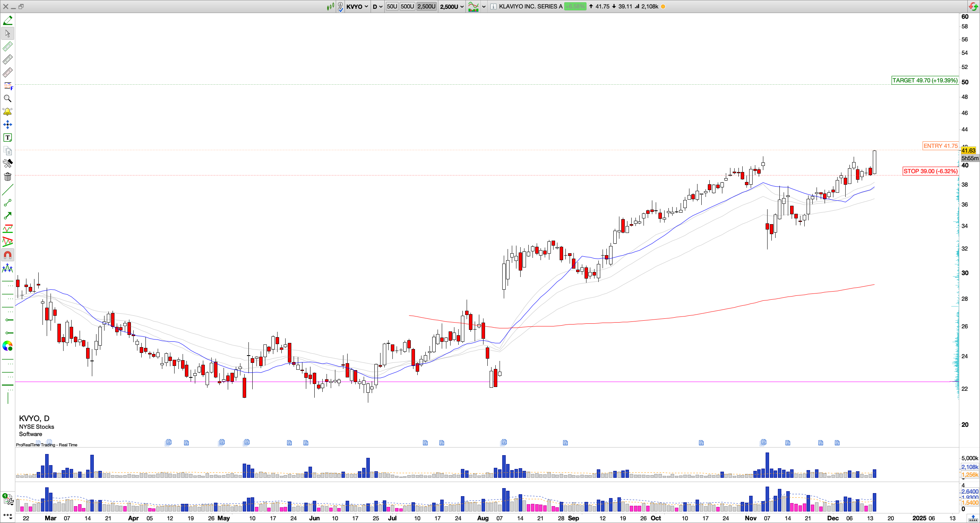
Task: Click the STOP 39.00 order label
Action: point(930,171)
